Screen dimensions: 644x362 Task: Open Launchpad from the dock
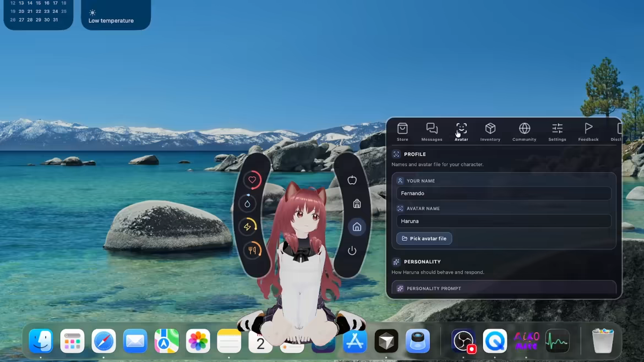tap(72, 341)
